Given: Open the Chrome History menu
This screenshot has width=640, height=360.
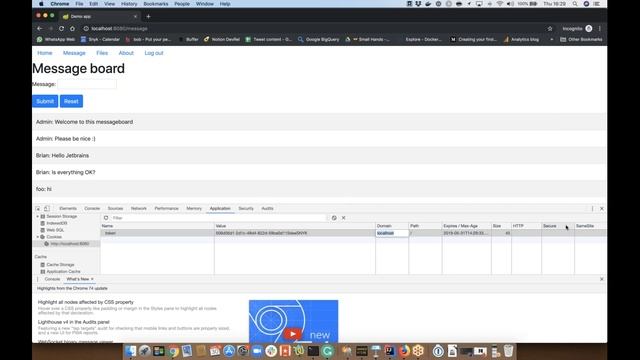Looking at the screenshot, I should 129,4.
